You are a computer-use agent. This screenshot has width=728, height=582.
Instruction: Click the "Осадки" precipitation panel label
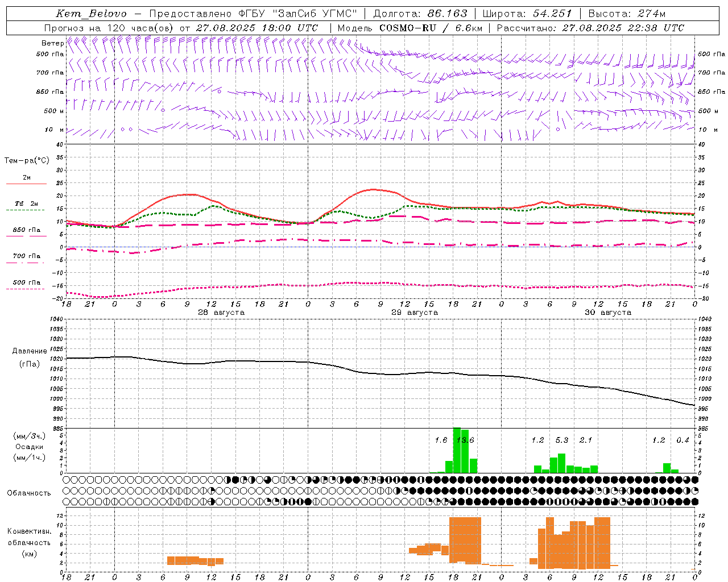pyautogui.click(x=30, y=447)
